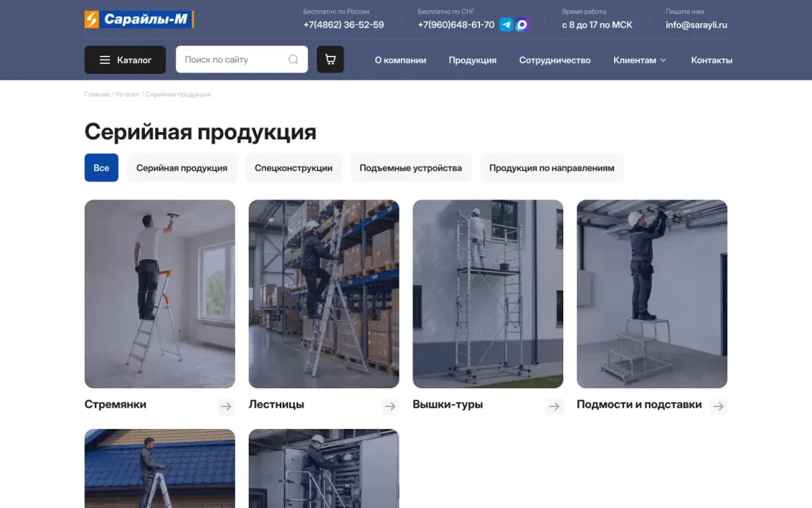Select the Серийная продукция filter tab
The height and width of the screenshot is (508, 812).
[182, 168]
